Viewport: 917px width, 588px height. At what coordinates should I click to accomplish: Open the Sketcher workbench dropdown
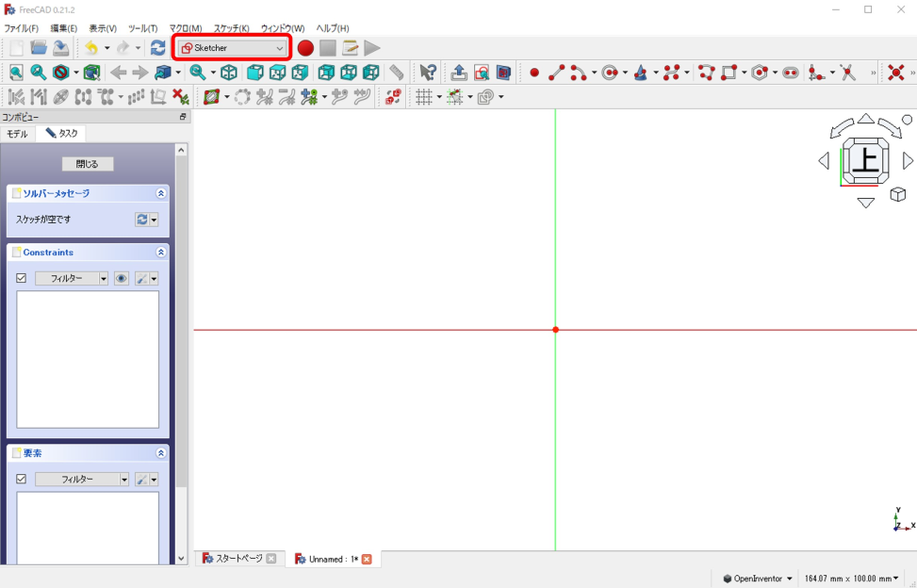[233, 48]
